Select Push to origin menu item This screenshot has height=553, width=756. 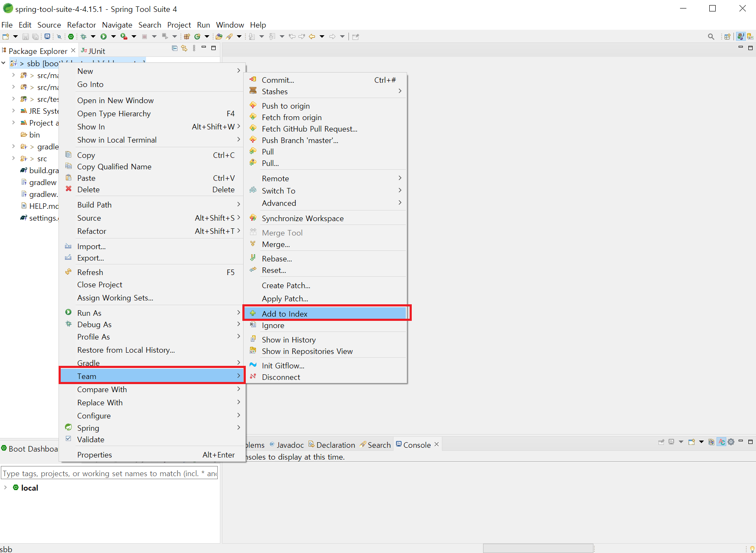pyautogui.click(x=325, y=106)
